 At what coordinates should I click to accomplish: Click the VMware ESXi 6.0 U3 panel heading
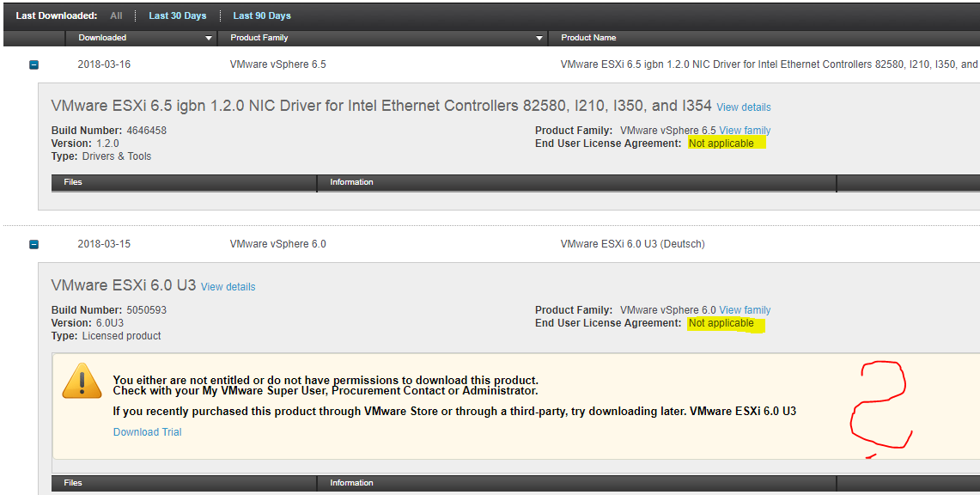click(124, 285)
